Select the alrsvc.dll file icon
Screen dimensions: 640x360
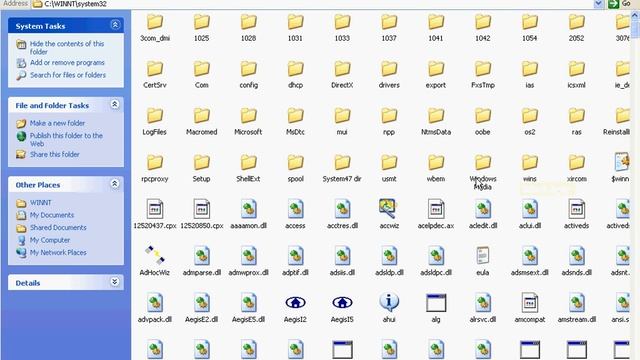click(483, 303)
